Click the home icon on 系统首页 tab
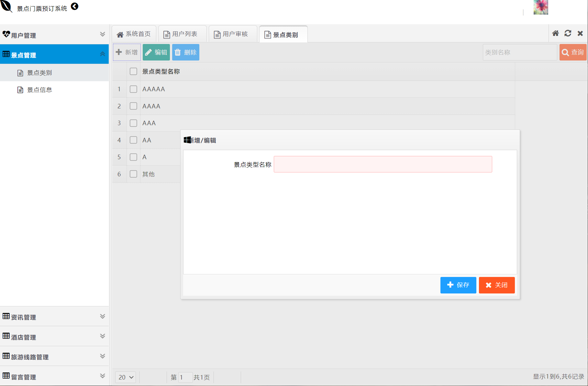Image resolution: width=588 pixels, height=386 pixels. click(120, 35)
